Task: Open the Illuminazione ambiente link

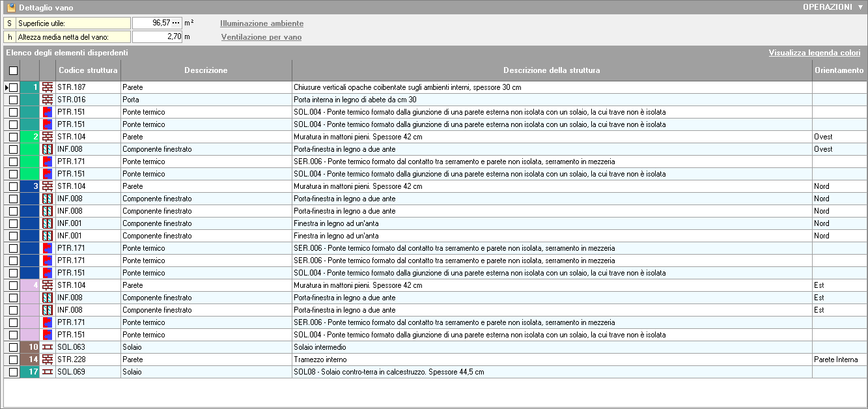Action: tap(262, 23)
